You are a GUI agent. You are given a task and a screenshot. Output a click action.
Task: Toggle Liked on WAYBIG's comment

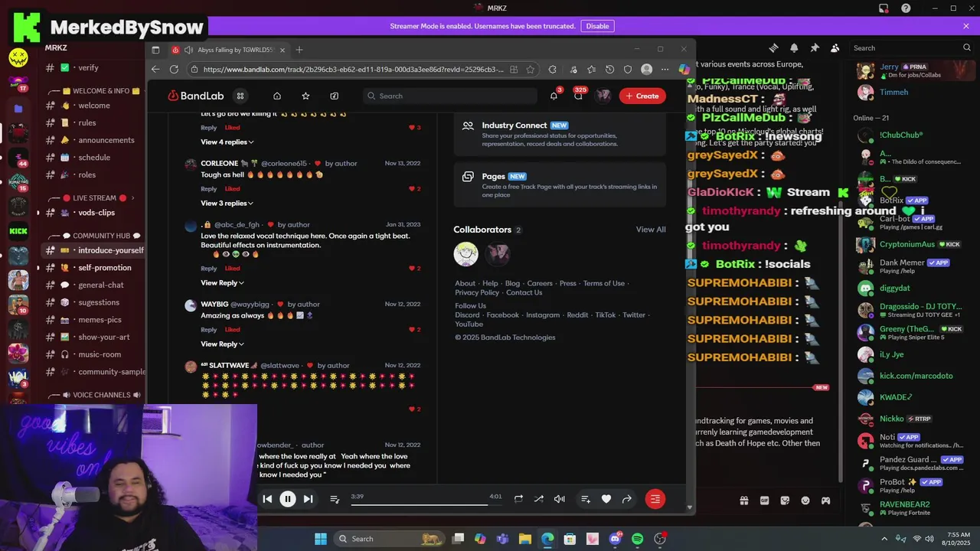click(232, 330)
